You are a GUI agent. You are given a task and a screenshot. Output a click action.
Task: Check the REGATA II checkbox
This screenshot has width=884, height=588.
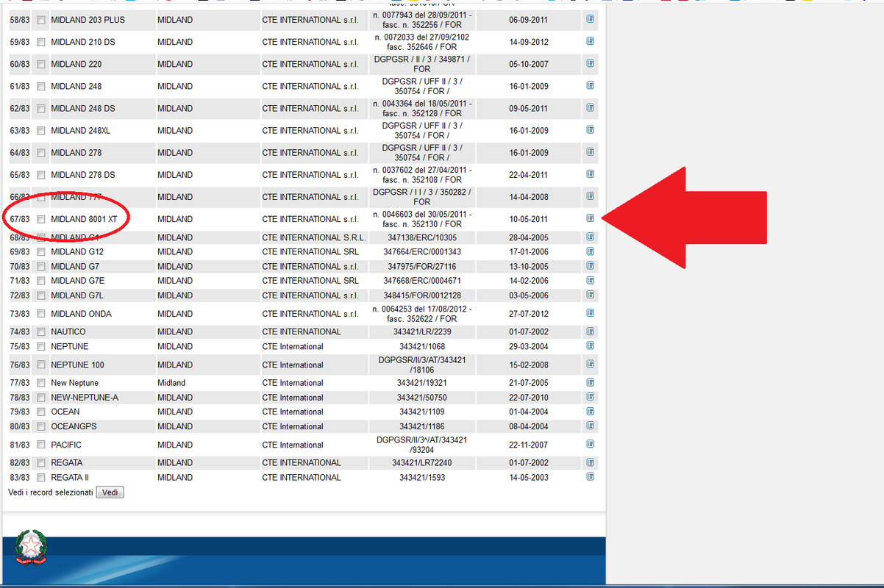pyautogui.click(x=41, y=478)
